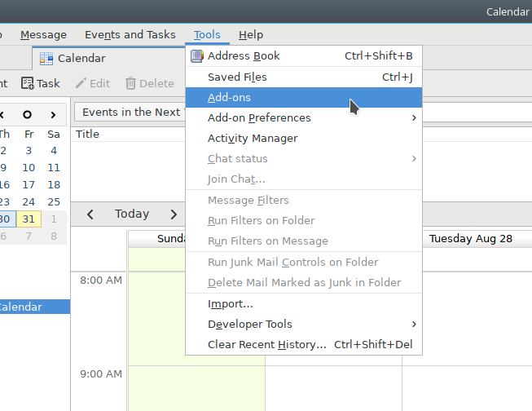The height and width of the screenshot is (411, 532).
Task: Select day 31 in mini calendar
Action: 29,219
